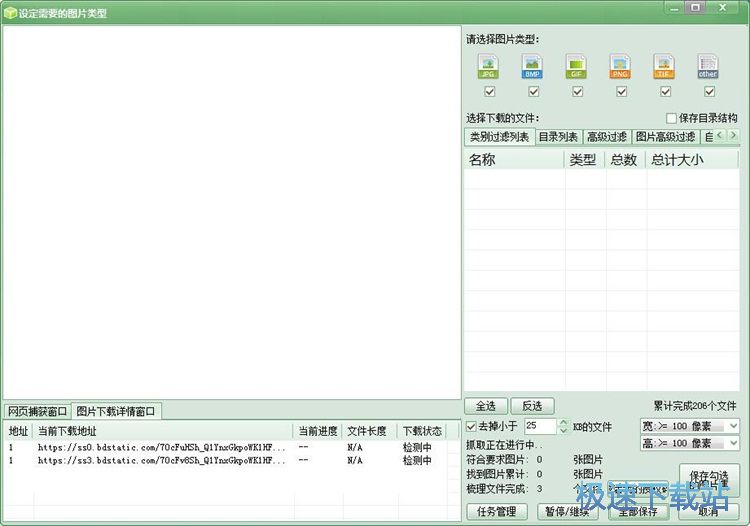Click the 总计大小 column header

click(677, 160)
